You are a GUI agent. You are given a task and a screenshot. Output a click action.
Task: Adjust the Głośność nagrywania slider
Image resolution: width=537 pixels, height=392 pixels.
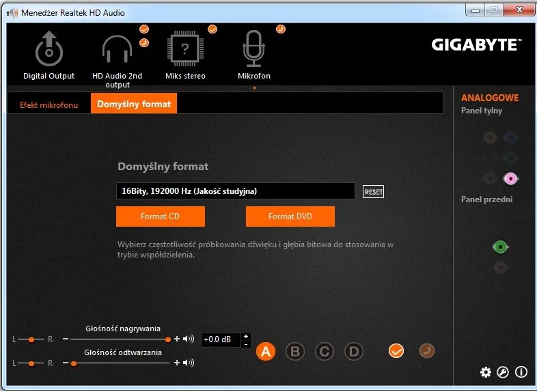(119, 339)
